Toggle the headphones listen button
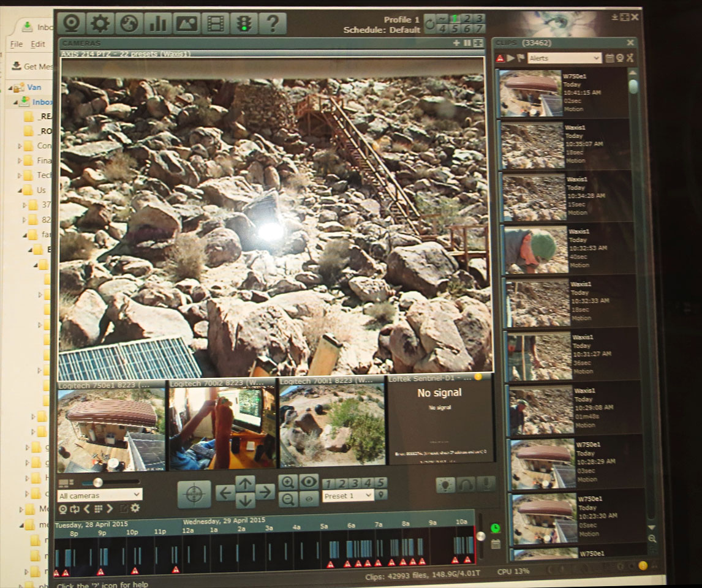 point(466,484)
